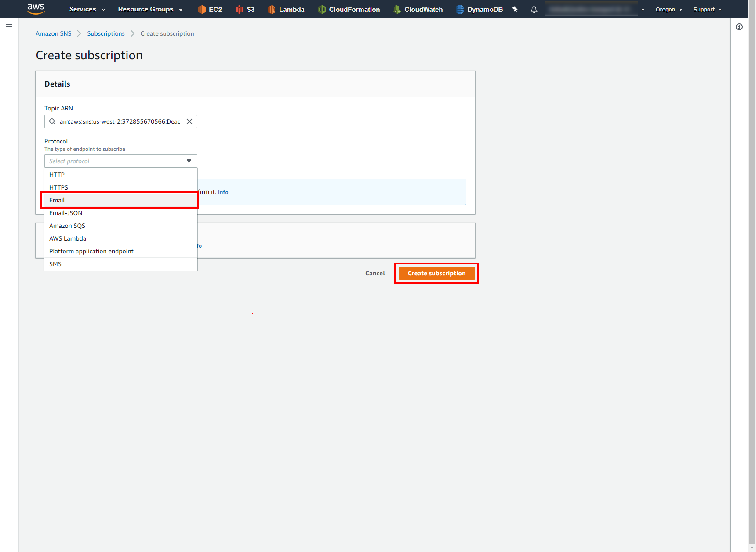The height and width of the screenshot is (552, 756).
Task: Click the Create subscription button
Action: (436, 273)
